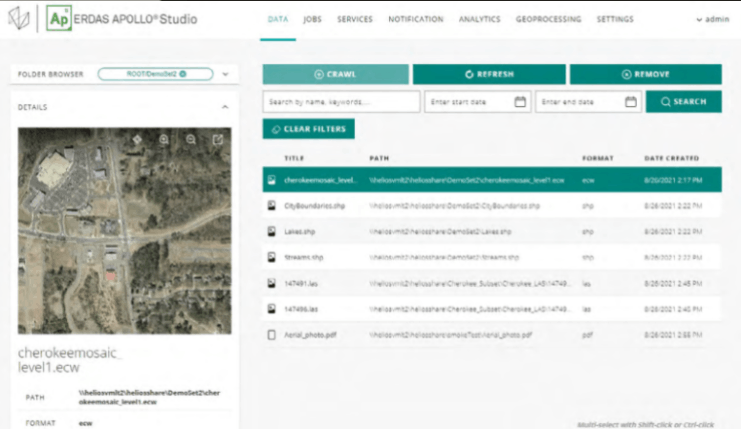
Task: Click the CityBoundaries.shp file icon
Action: (271, 206)
